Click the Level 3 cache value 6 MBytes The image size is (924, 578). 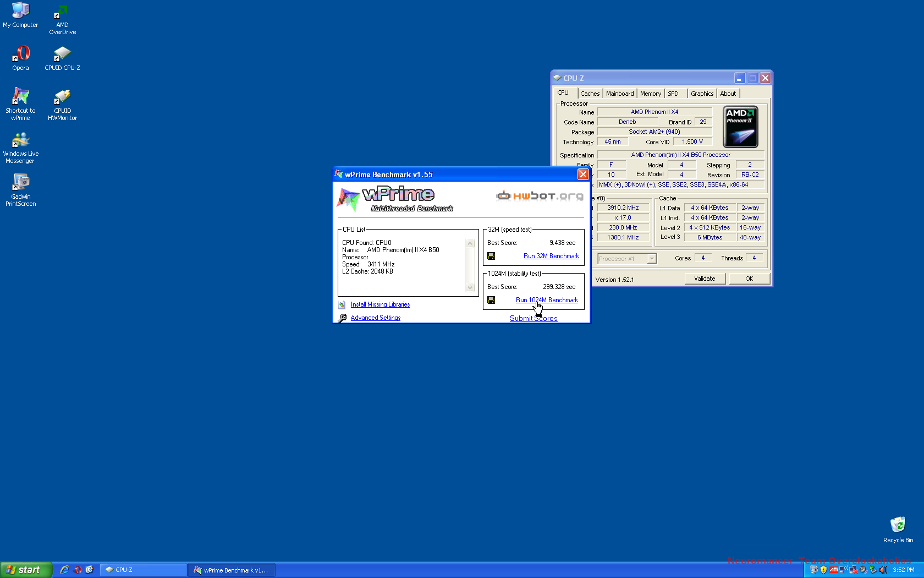710,237
